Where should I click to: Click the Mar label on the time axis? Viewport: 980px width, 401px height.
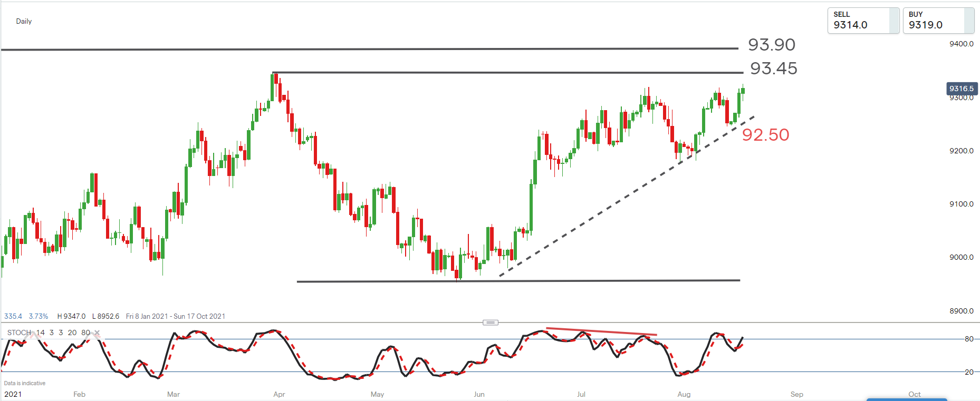[174, 394]
